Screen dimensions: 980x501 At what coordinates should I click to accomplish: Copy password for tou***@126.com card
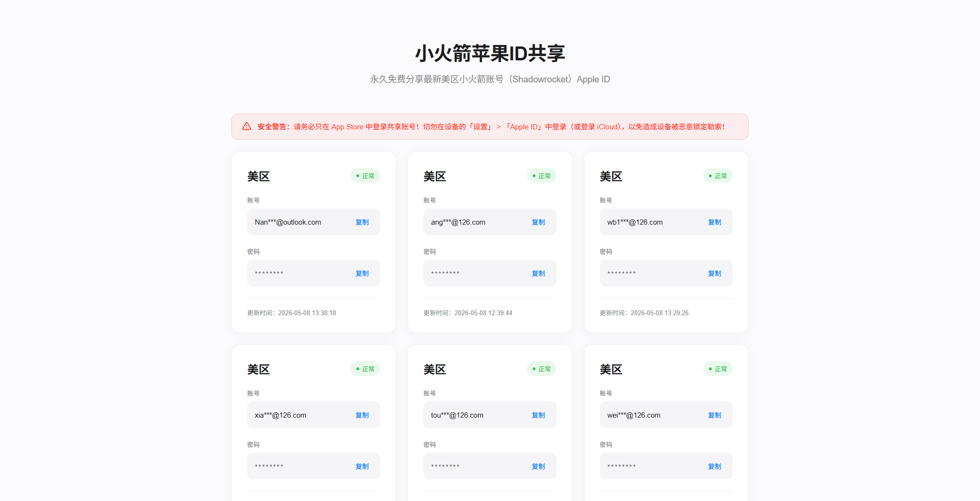pos(538,467)
